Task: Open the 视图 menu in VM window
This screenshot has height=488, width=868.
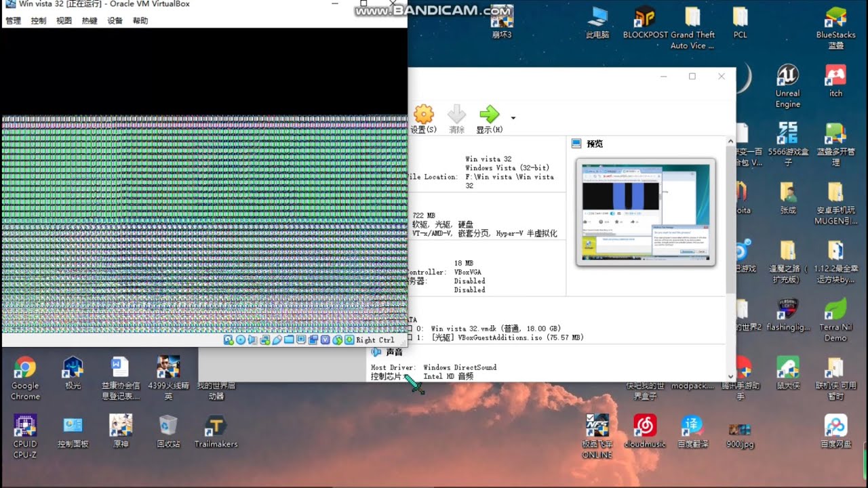Action: click(64, 21)
